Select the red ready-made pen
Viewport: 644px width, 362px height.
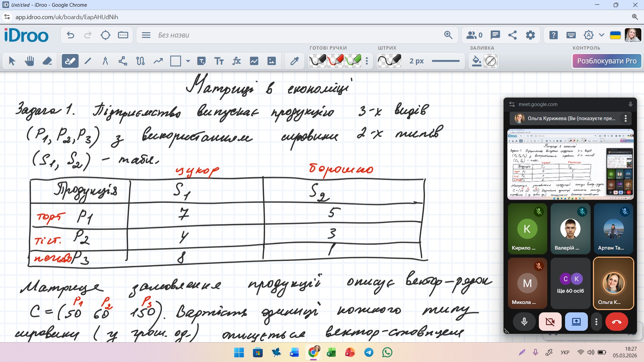click(335, 61)
